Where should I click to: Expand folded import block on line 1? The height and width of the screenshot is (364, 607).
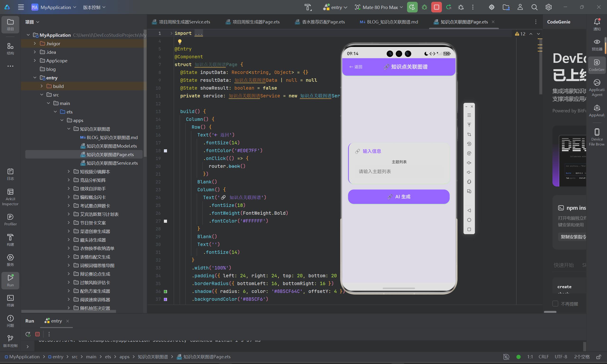click(171, 33)
